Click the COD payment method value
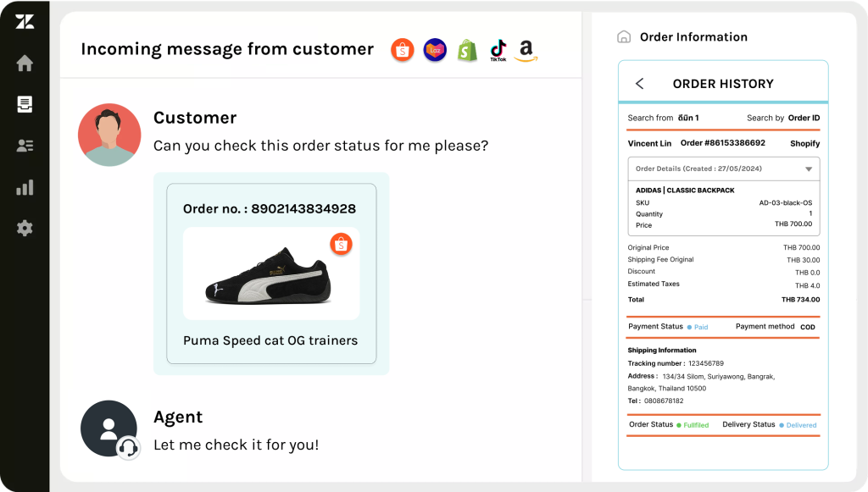 (x=808, y=327)
